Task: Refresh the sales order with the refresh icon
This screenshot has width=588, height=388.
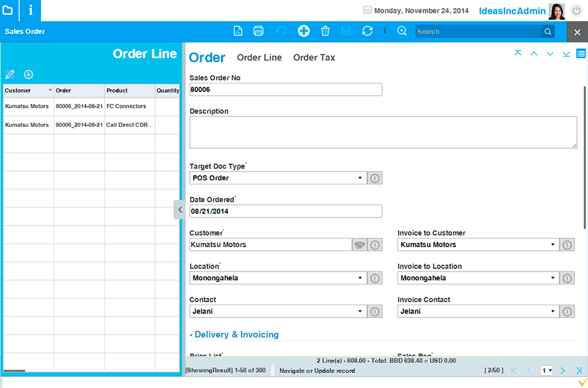Action: 367,31
